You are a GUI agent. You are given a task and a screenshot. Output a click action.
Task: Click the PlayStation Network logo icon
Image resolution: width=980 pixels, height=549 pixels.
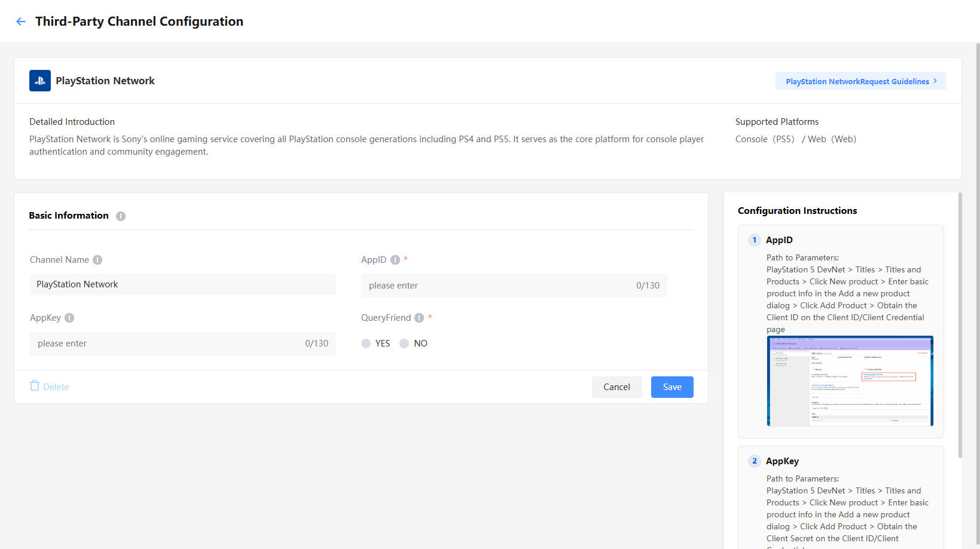point(40,81)
